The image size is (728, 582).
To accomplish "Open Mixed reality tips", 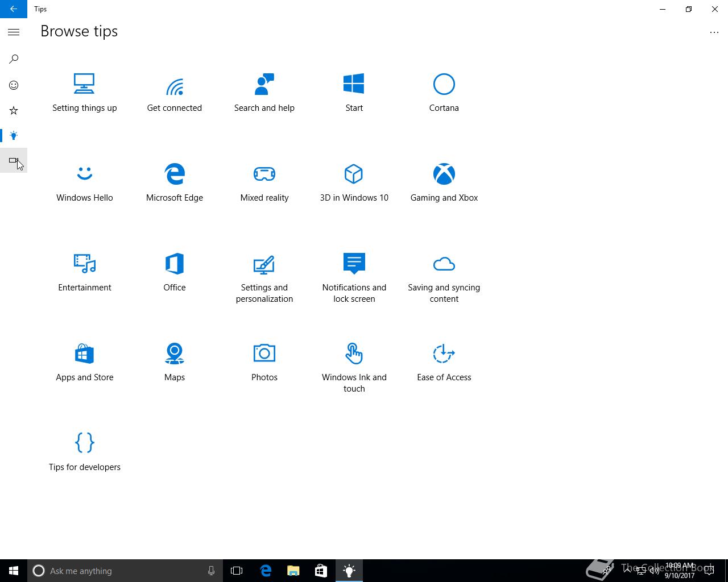I will 264,182.
